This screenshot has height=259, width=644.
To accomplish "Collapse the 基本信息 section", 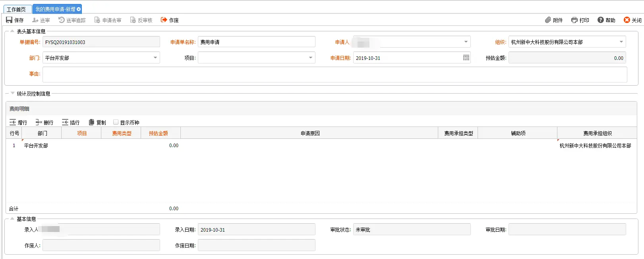I will tap(12, 219).
